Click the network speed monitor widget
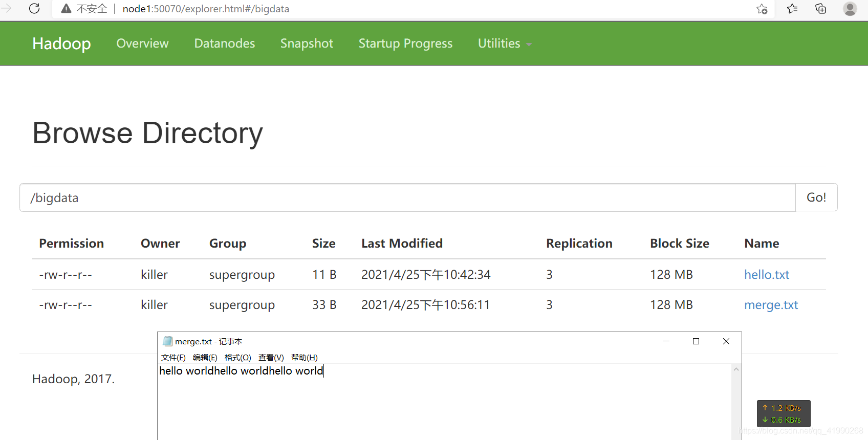The height and width of the screenshot is (440, 868). pyautogui.click(x=784, y=413)
